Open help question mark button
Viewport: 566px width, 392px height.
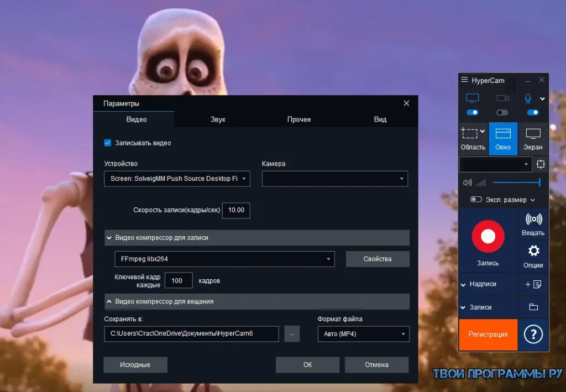tap(533, 334)
